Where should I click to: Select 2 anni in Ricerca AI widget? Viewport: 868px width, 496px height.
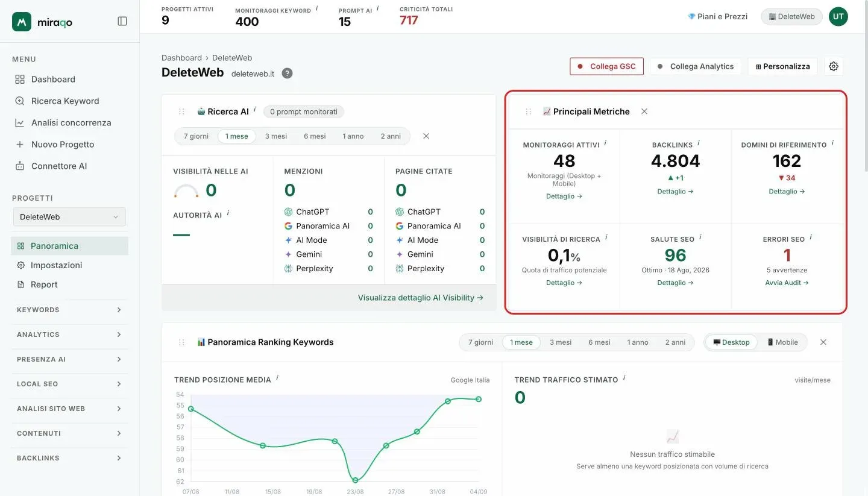(391, 136)
